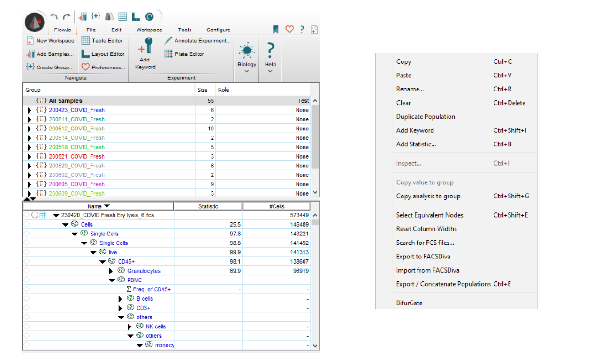
Task: Expand the B cells population node
Action: tap(121, 299)
